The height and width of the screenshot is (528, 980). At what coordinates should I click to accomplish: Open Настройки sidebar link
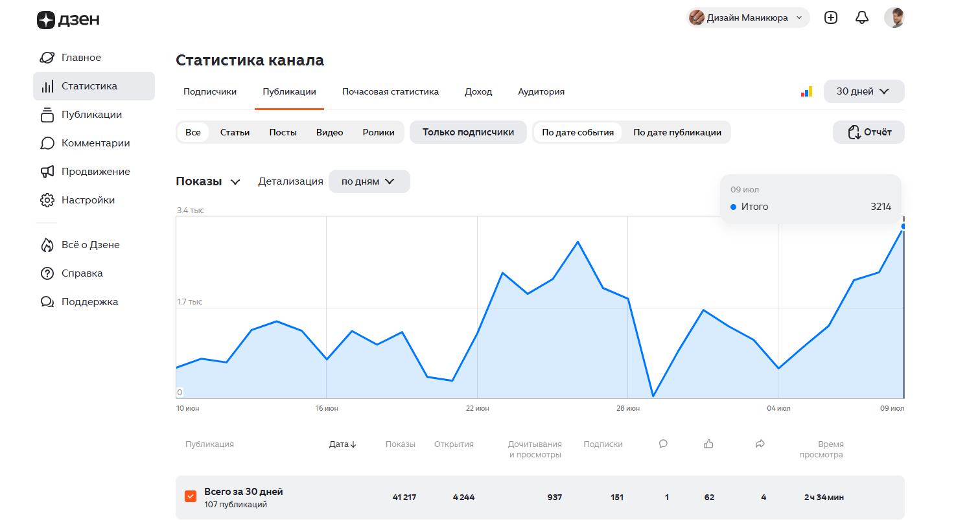(94, 200)
